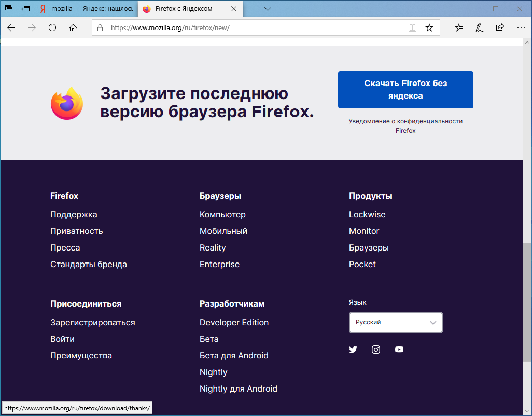
Task: Open Mozilla Twitter page icon
Action: [x=353, y=350]
